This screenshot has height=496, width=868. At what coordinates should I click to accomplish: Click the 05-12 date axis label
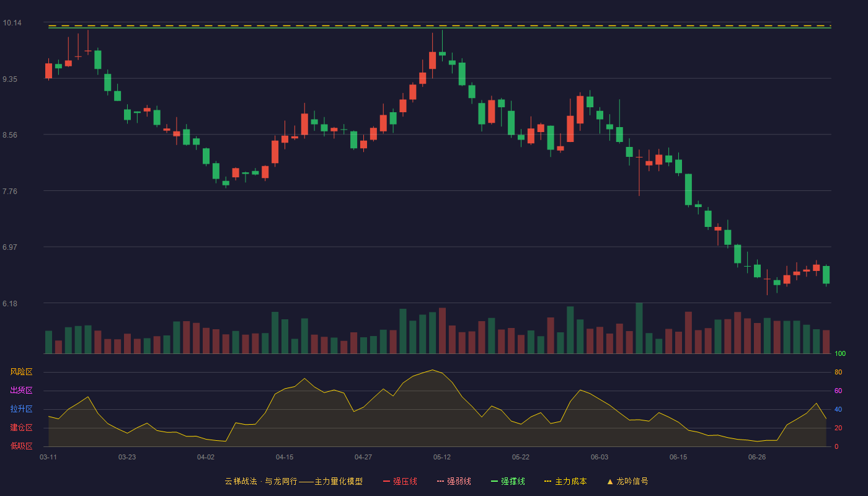(442, 457)
